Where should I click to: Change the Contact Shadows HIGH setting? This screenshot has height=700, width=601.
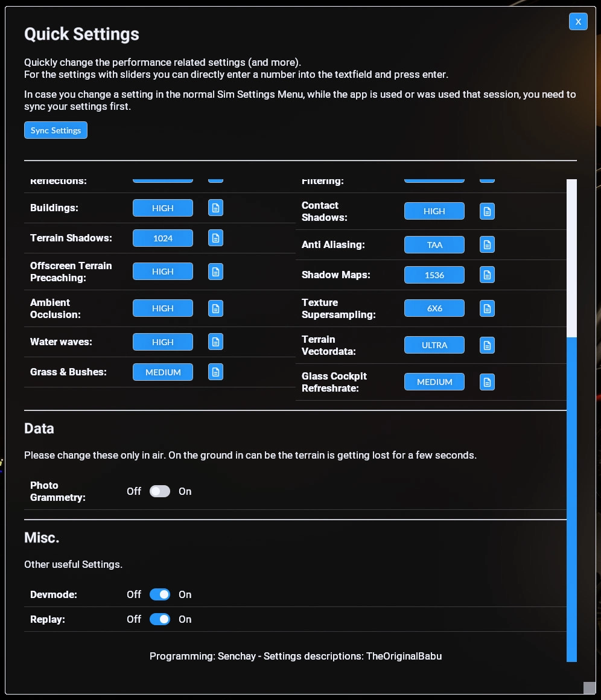(x=434, y=211)
